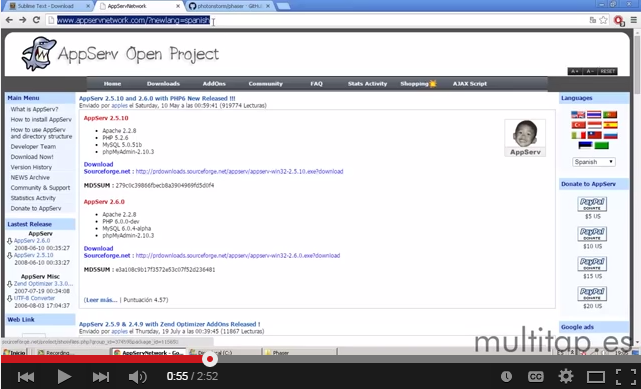Click the video progress bar scrubber
The width and height of the screenshot is (641, 389).
(x=210, y=359)
